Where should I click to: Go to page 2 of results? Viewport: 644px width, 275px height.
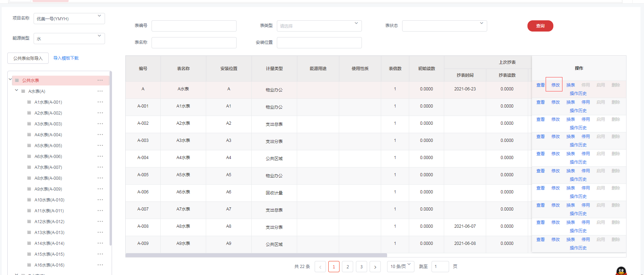(x=348, y=267)
